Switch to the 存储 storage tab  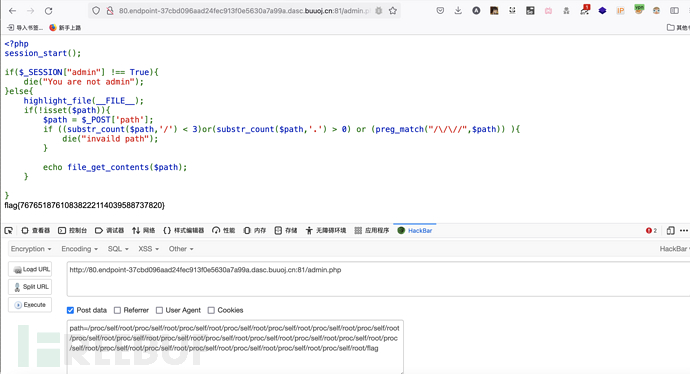(x=286, y=231)
